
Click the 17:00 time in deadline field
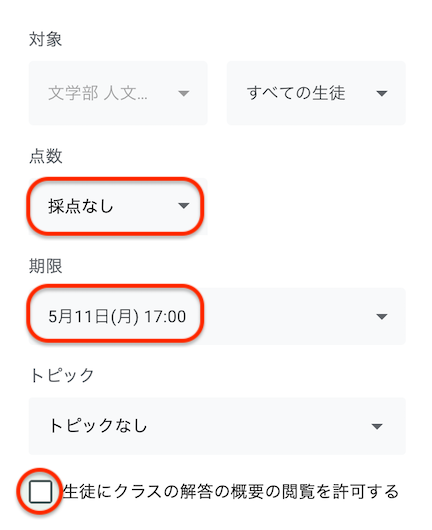click(x=165, y=317)
